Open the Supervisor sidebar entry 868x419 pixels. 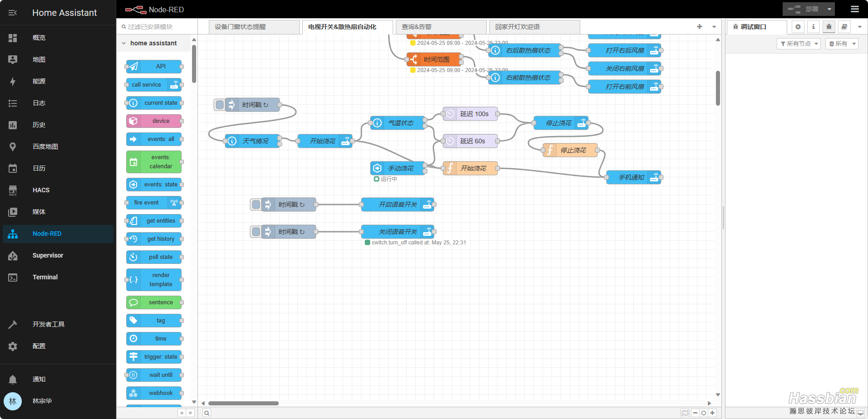click(58, 255)
